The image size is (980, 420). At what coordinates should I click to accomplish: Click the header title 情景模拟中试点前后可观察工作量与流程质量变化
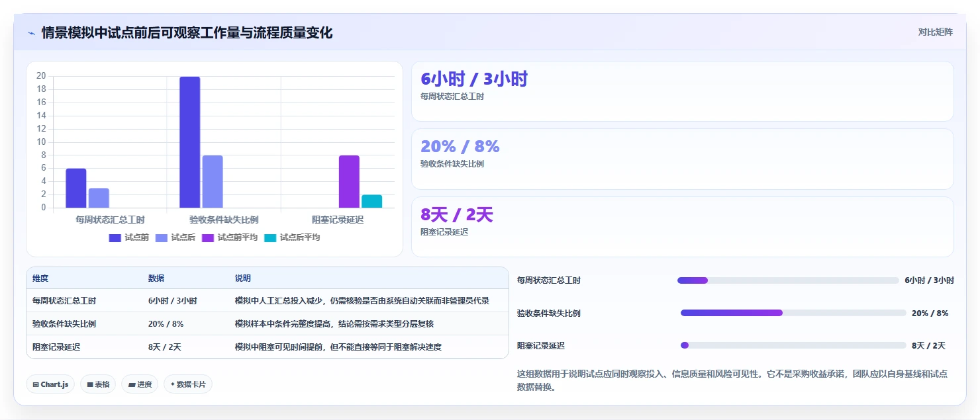(187, 32)
